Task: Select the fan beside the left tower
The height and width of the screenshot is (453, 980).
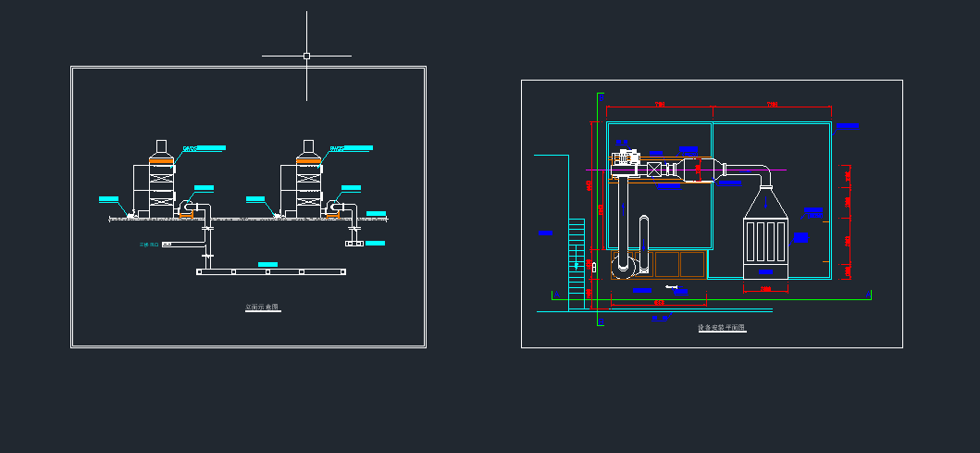Action: (x=186, y=209)
